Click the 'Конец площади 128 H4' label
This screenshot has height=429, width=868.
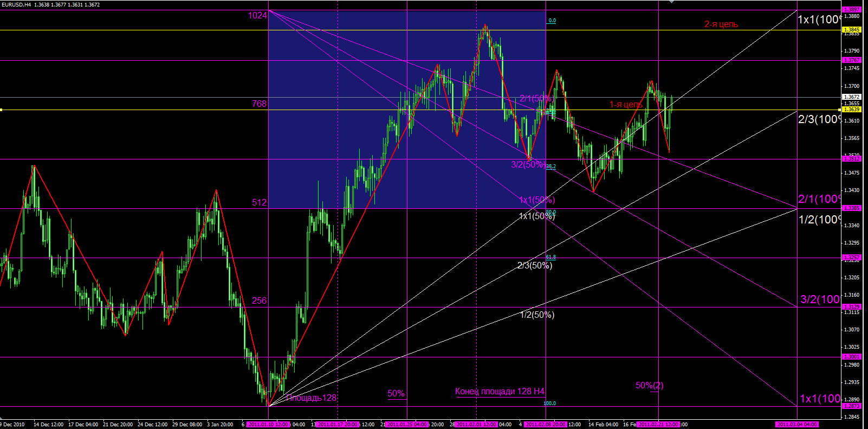pos(500,392)
